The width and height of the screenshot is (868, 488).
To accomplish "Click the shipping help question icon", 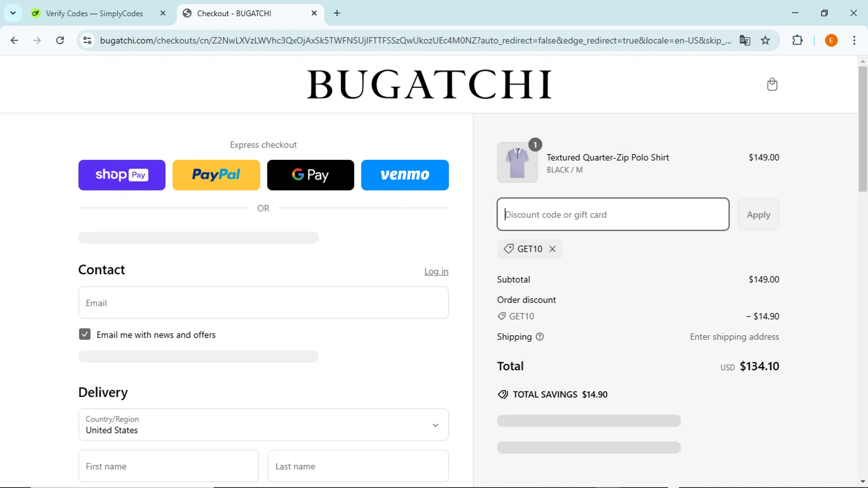I will tap(540, 337).
